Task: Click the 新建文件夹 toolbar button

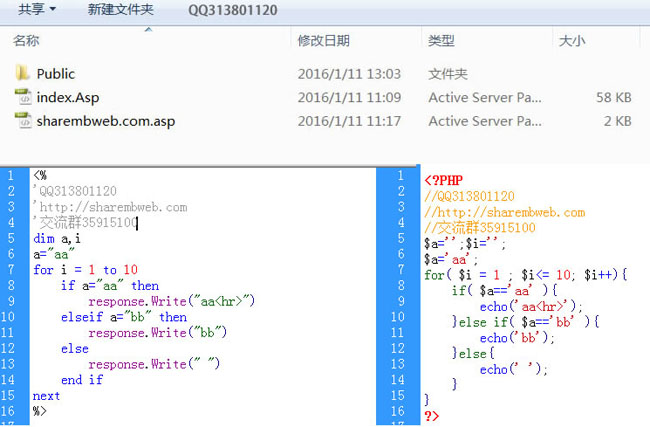Action: click(x=121, y=9)
